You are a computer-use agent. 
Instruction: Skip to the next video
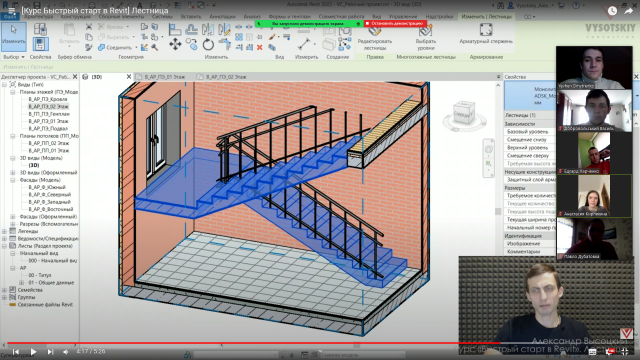[50, 351]
